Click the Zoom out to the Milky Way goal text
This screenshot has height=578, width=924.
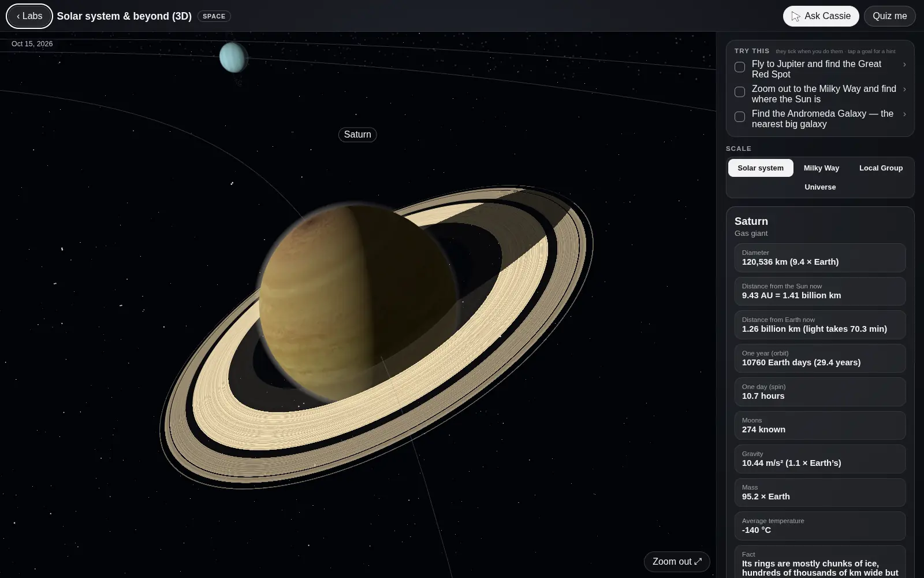(x=824, y=94)
